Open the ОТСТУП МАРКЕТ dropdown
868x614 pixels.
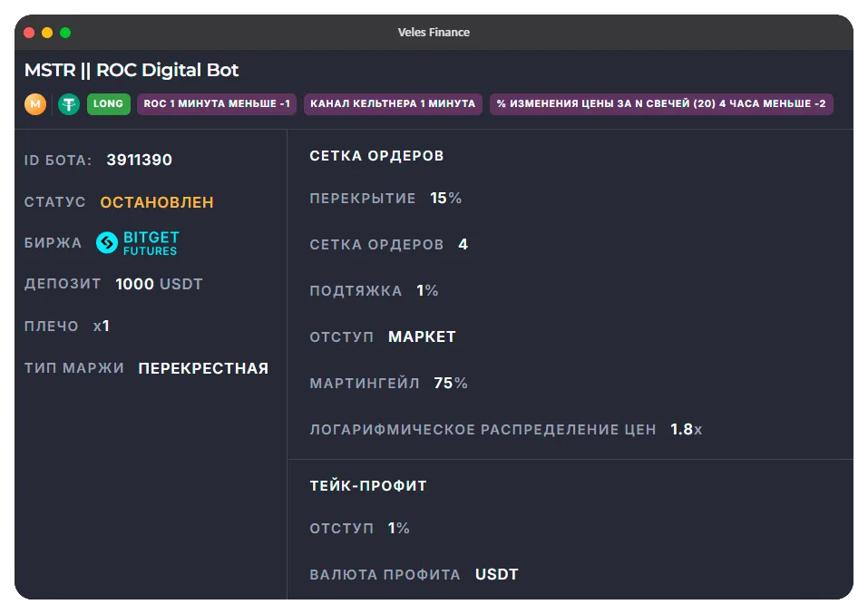coord(422,336)
